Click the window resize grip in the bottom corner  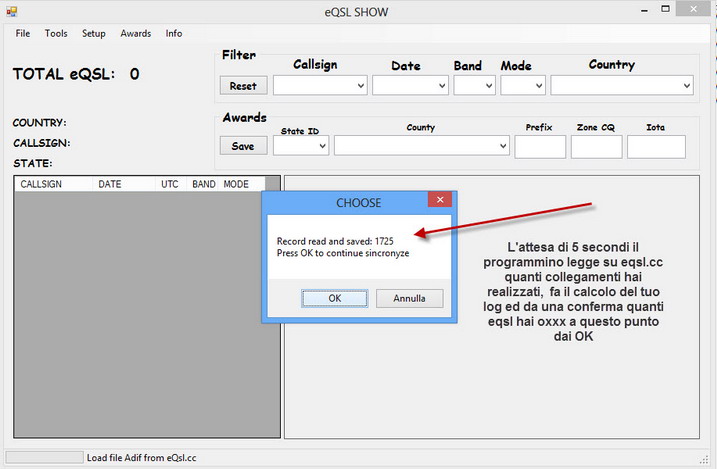[704, 459]
